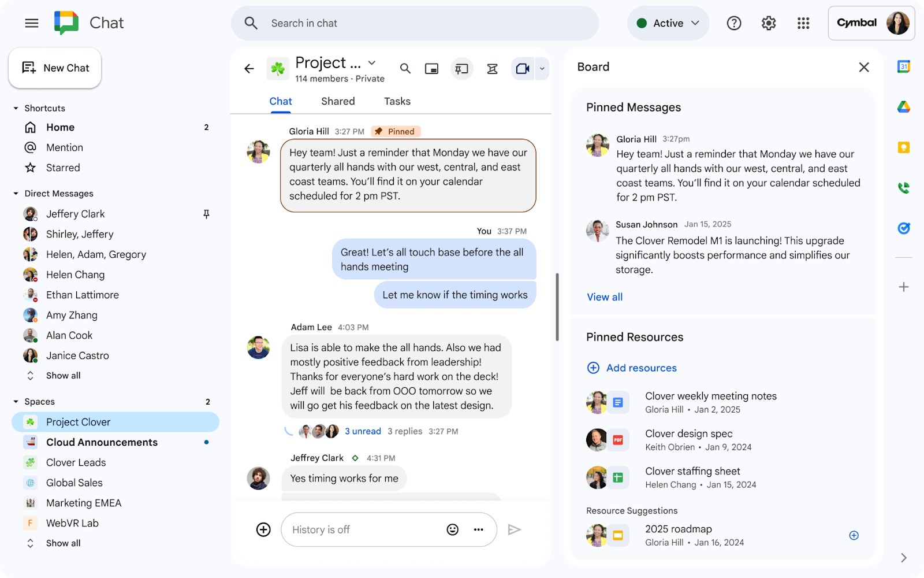Open Google Tasks from the side panel

click(x=904, y=228)
